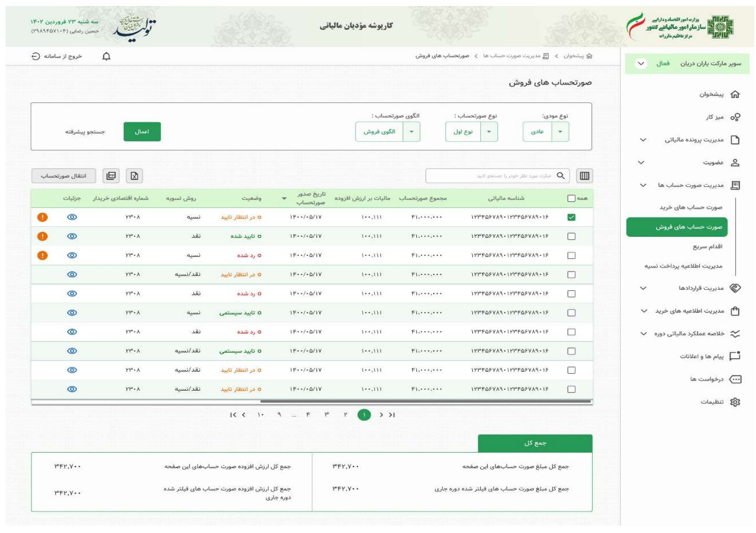756x533 pixels.
Task: Click the notification bell icon
Action: 106,57
